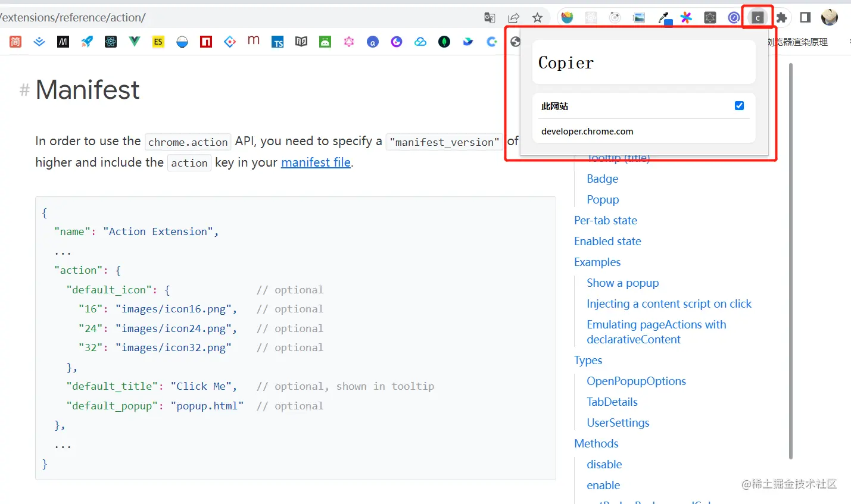Viewport: 851px width, 504px height.
Task: Jump to UserSettings type
Action: coord(618,422)
